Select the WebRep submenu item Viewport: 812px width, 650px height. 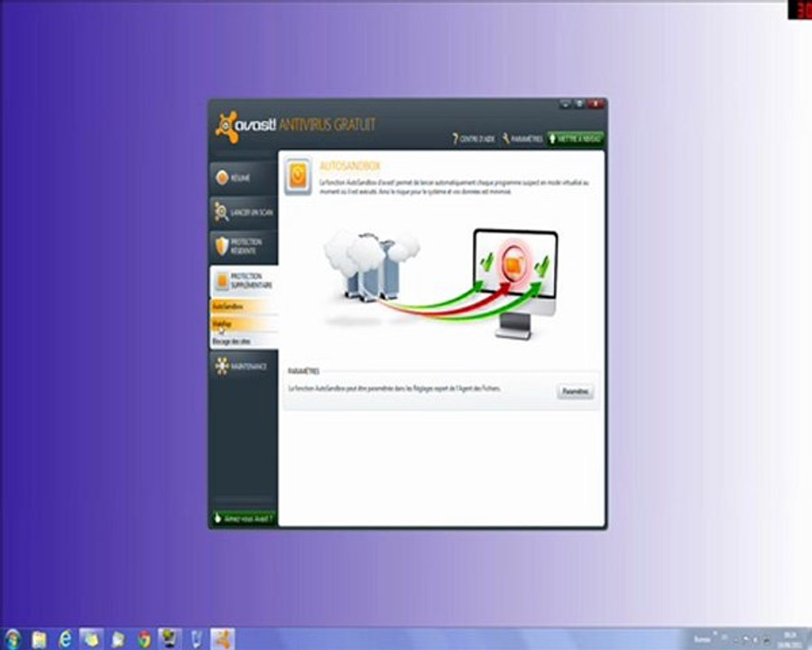click(244, 324)
